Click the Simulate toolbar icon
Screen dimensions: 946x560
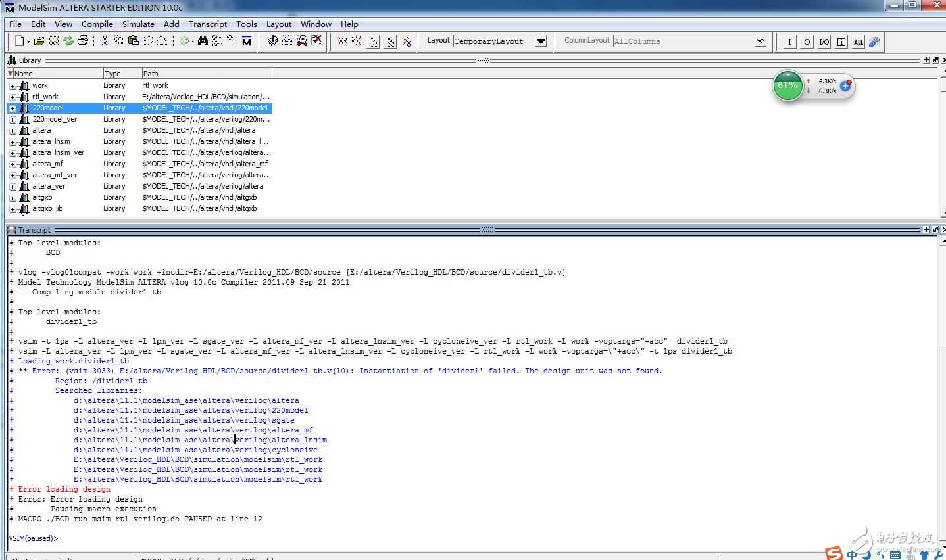tap(301, 41)
